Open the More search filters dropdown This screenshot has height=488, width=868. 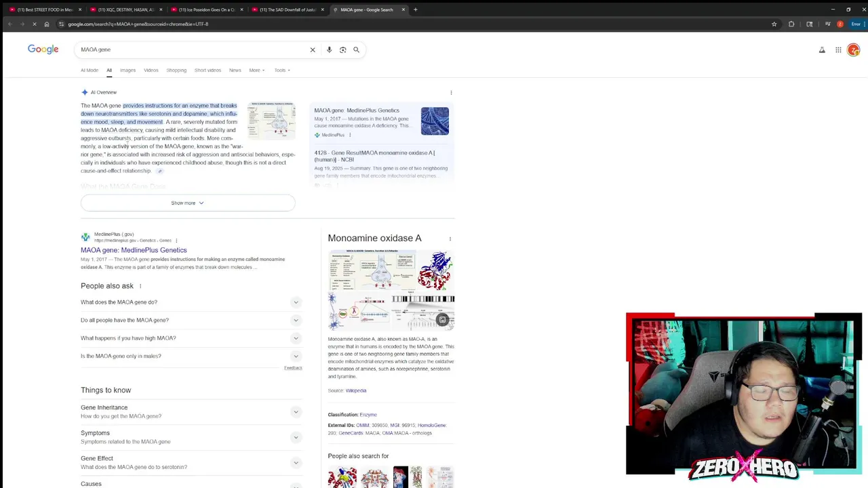(x=256, y=70)
